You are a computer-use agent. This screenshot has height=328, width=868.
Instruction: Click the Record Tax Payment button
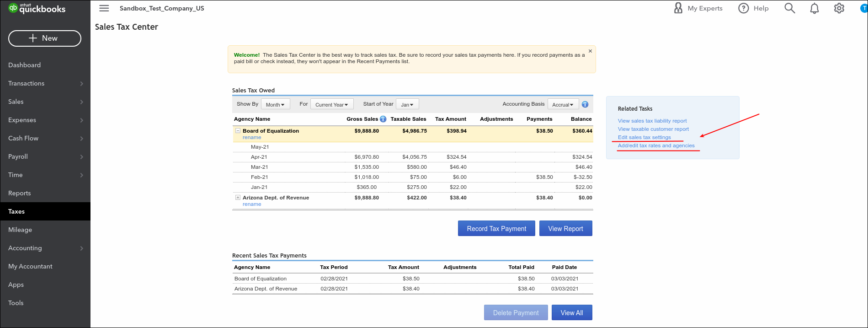[496, 228]
